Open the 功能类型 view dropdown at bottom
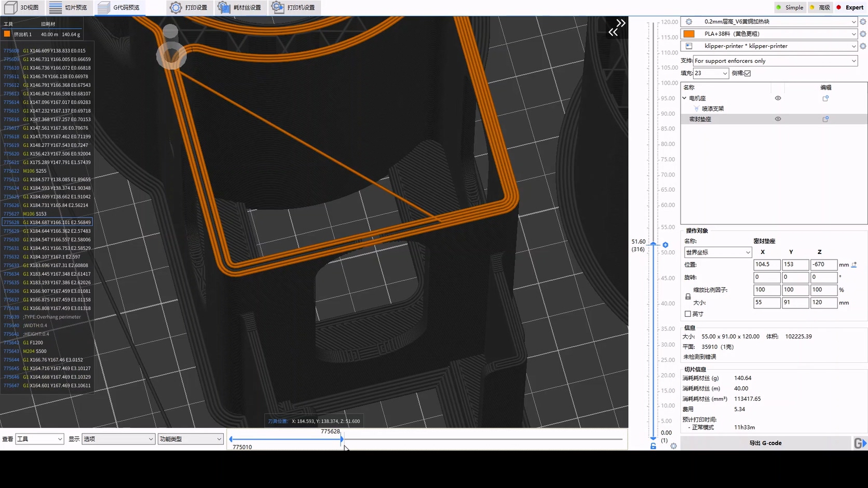 (190, 439)
